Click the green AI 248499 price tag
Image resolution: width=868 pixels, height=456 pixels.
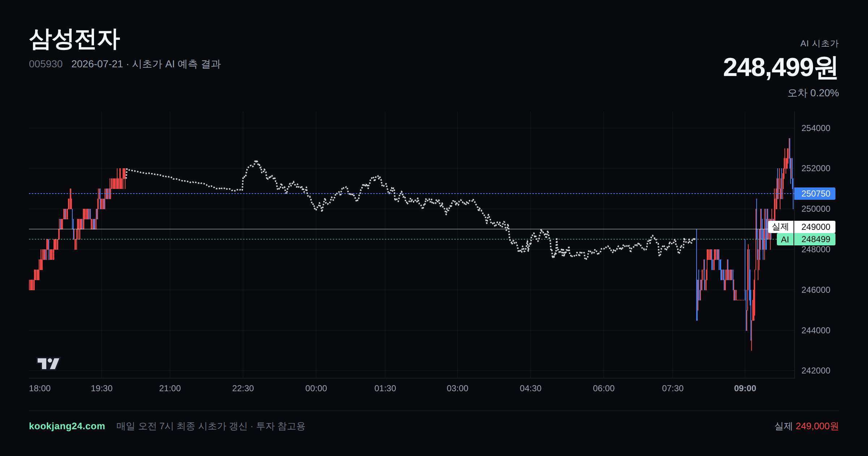(806, 239)
